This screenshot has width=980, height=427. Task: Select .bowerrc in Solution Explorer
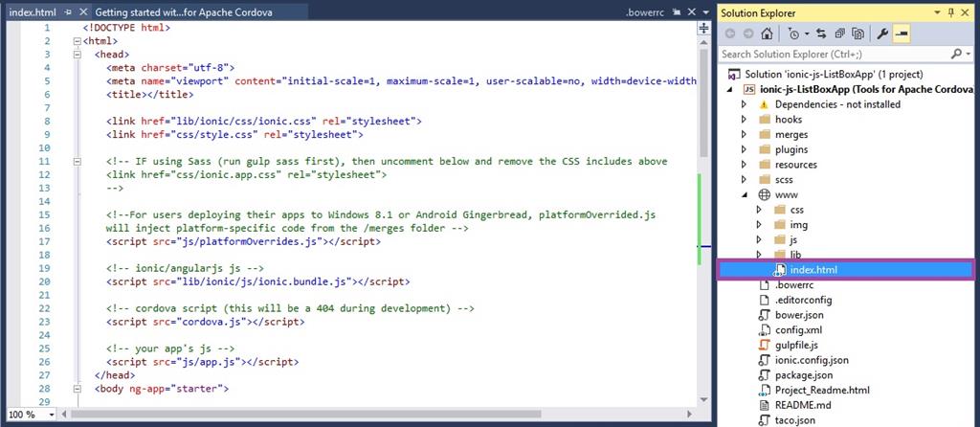(795, 285)
